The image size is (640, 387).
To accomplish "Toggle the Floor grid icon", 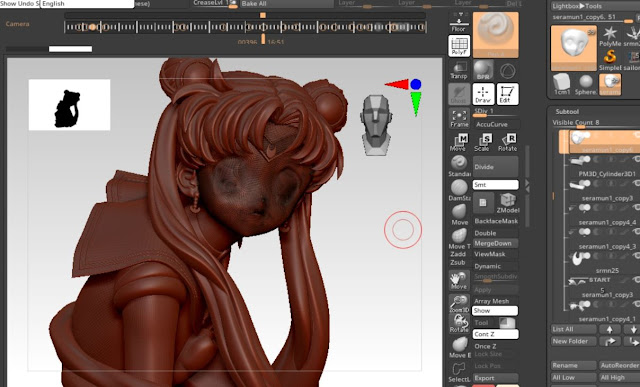I will pyautogui.click(x=459, y=22).
